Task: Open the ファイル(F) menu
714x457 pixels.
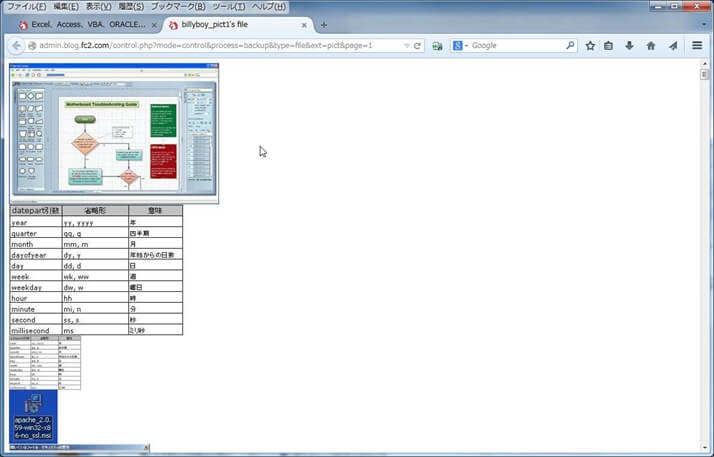Action: point(26,6)
